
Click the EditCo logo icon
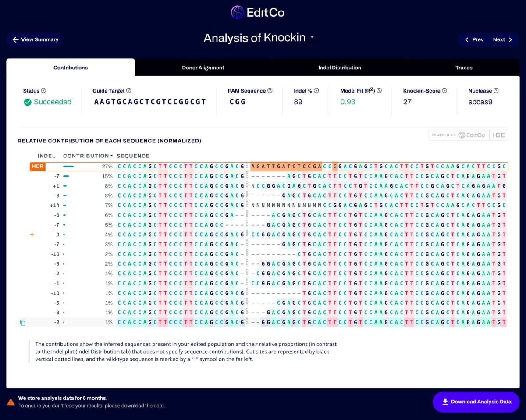(x=238, y=12)
